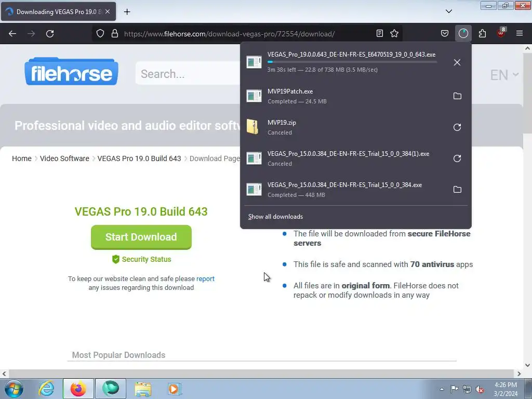Go to Home breadcrumb link

coord(22,158)
